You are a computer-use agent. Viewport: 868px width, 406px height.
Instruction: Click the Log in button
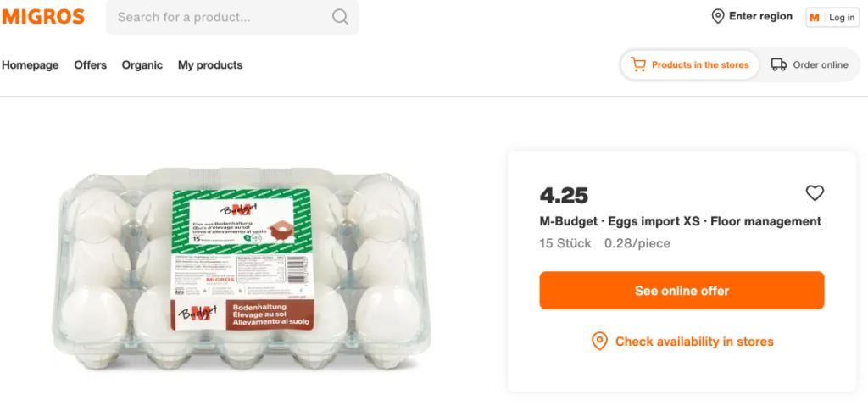click(842, 18)
